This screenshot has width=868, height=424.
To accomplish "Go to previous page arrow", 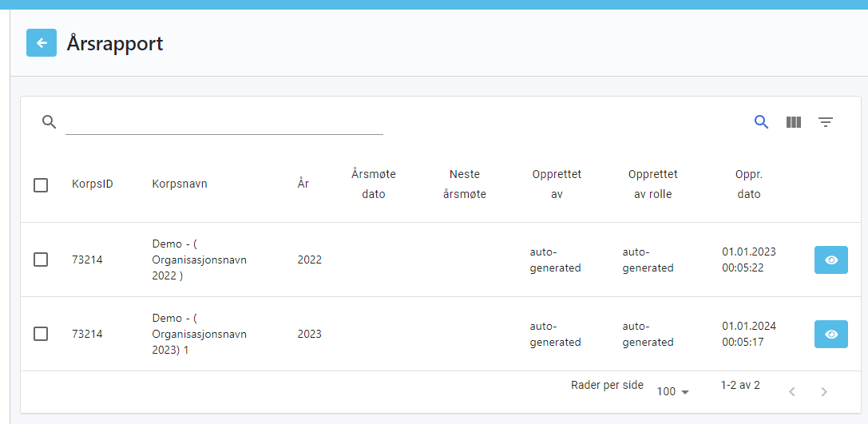I will click(792, 392).
